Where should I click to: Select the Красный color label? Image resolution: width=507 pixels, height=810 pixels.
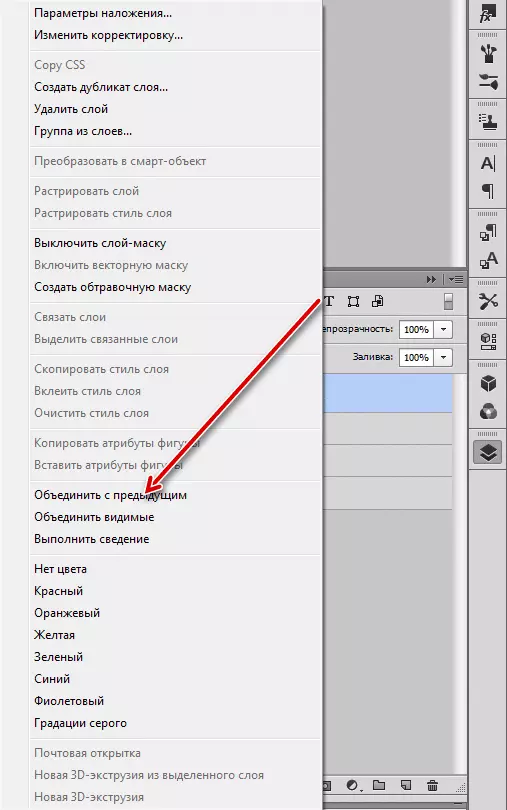(x=58, y=591)
